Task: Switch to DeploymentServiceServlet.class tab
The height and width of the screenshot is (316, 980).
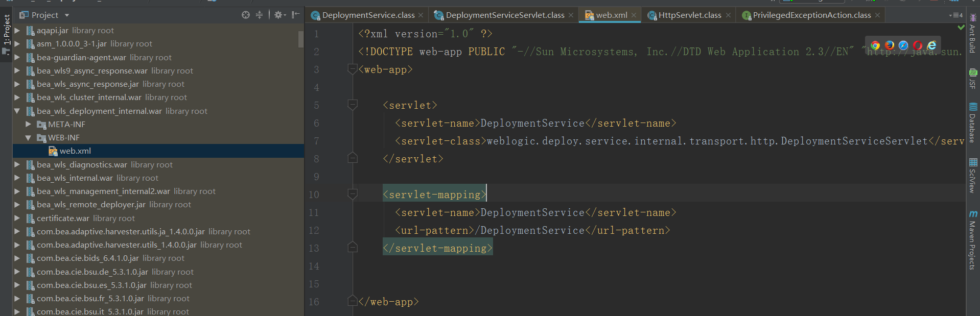Action: tap(504, 15)
